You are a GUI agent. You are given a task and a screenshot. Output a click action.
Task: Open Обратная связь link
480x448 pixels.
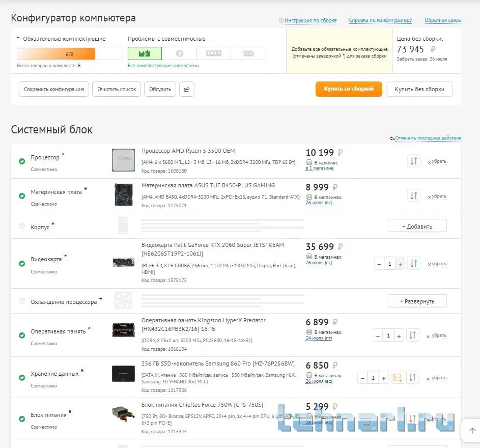click(x=442, y=20)
